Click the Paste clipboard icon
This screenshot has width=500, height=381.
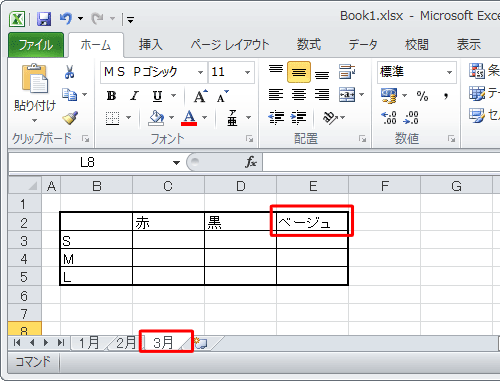pos(35,78)
